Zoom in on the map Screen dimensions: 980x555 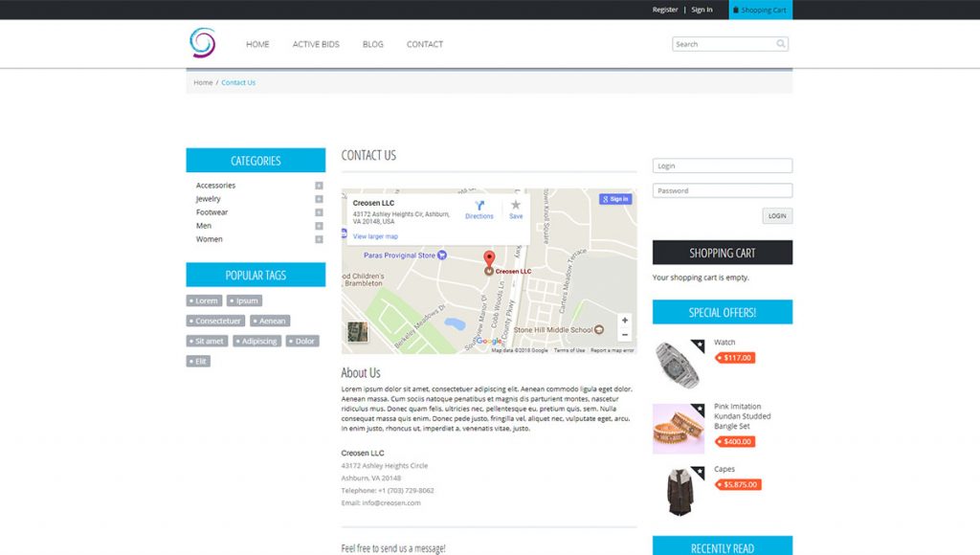coord(625,321)
